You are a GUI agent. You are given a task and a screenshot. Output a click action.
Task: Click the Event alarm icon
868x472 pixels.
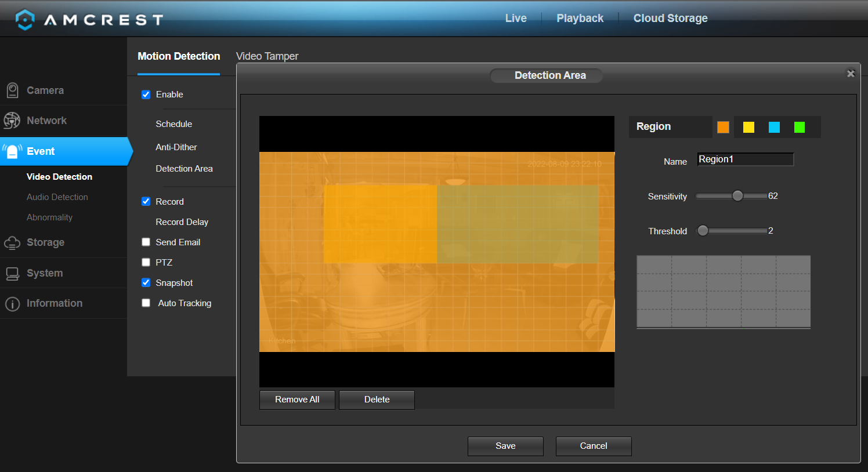click(x=12, y=151)
